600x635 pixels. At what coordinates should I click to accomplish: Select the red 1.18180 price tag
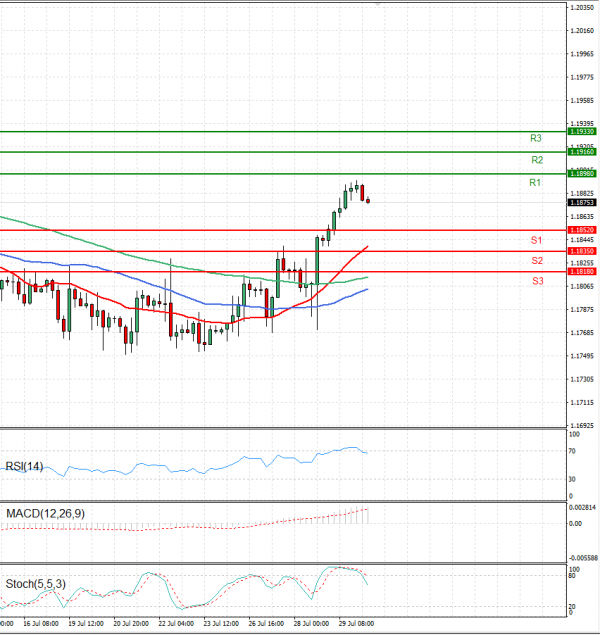point(582,271)
